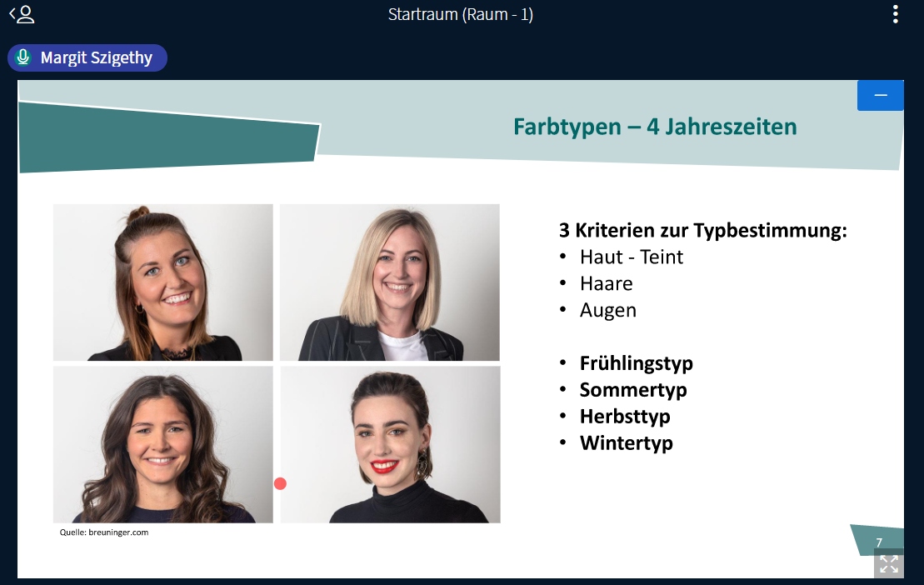Image resolution: width=924 pixels, height=585 pixels.
Task: Click the photo of the woman with red lipstick
Action: click(390, 445)
